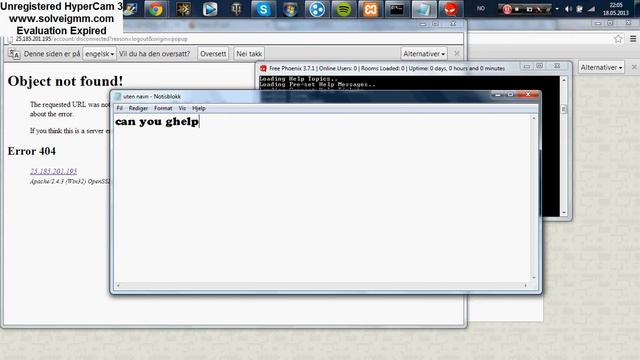Screen dimensions: 640x360
Task: Open the red Phoenix emulator taskbar icon
Action: coord(451,9)
